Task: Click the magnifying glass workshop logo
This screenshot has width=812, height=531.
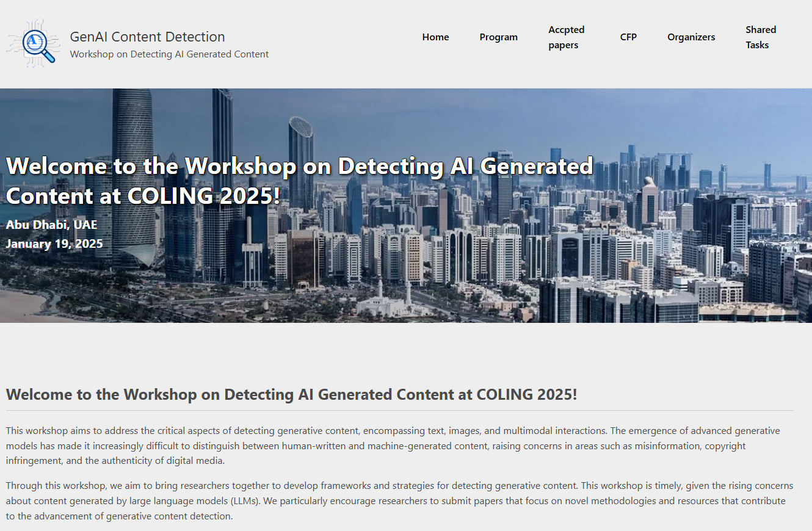Action: tap(34, 43)
